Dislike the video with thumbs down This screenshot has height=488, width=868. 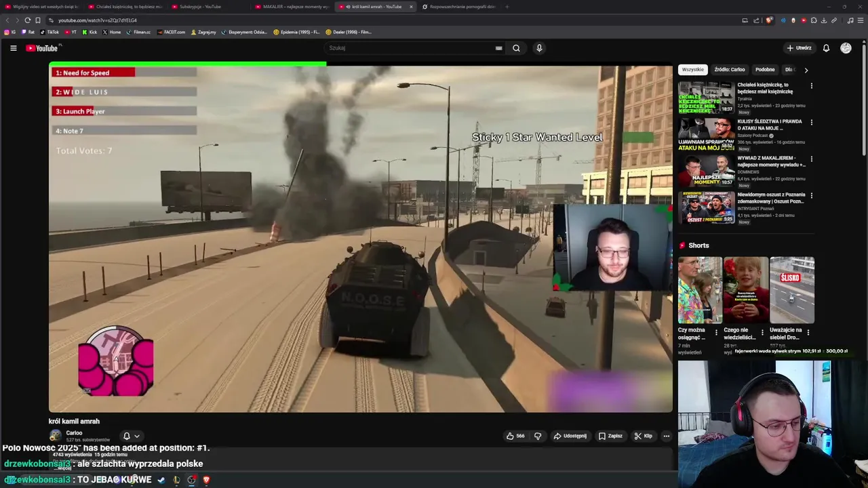538,436
